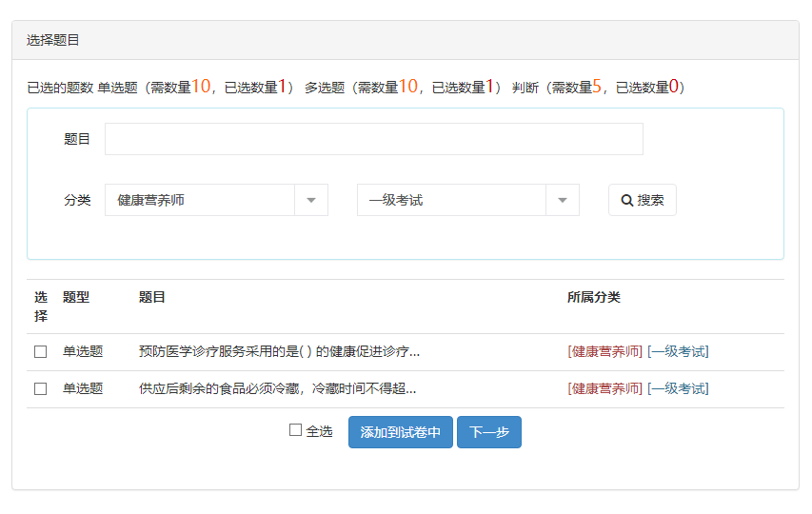Click [健康营养师] link in 供应后剩余 row
Image resolution: width=812 pixels, height=514 pixels.
point(604,388)
